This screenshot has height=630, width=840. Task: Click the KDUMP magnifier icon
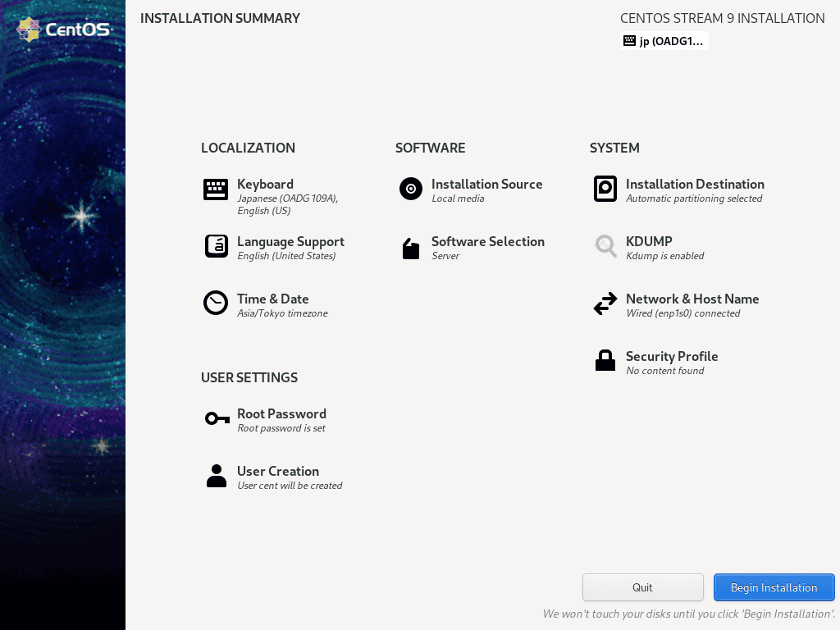pyautogui.click(x=606, y=246)
